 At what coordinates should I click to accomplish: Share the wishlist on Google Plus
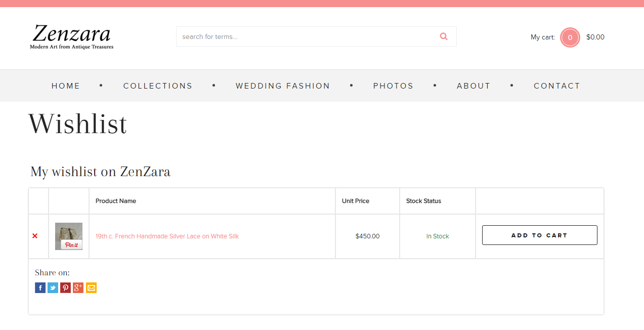78,288
